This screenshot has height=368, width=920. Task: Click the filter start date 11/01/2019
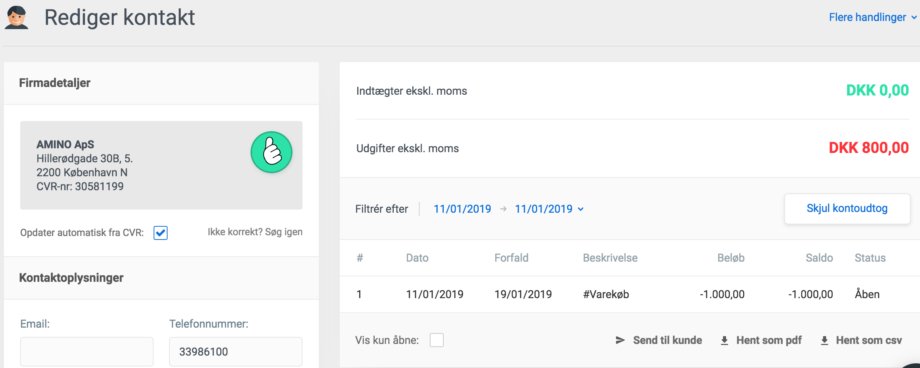(462, 208)
